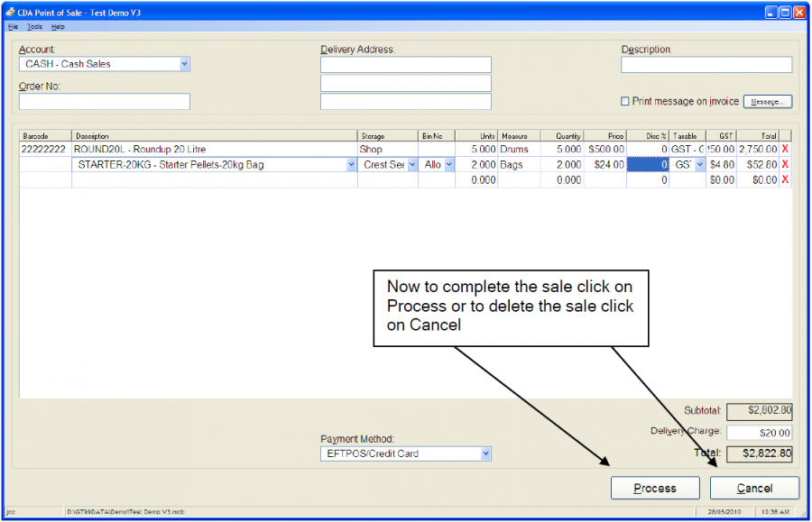Click inside the Order No field
812x522 pixels.
point(104,101)
